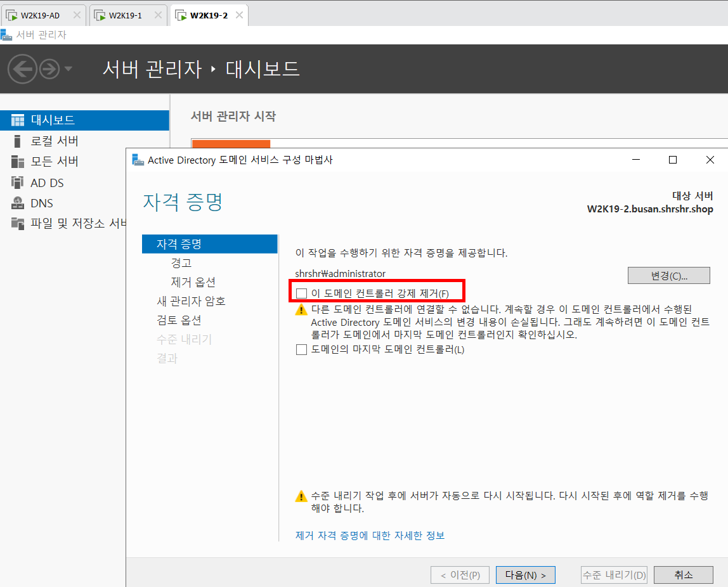Minimize the AD DS wizard window
The image size is (728, 587).
636,160
